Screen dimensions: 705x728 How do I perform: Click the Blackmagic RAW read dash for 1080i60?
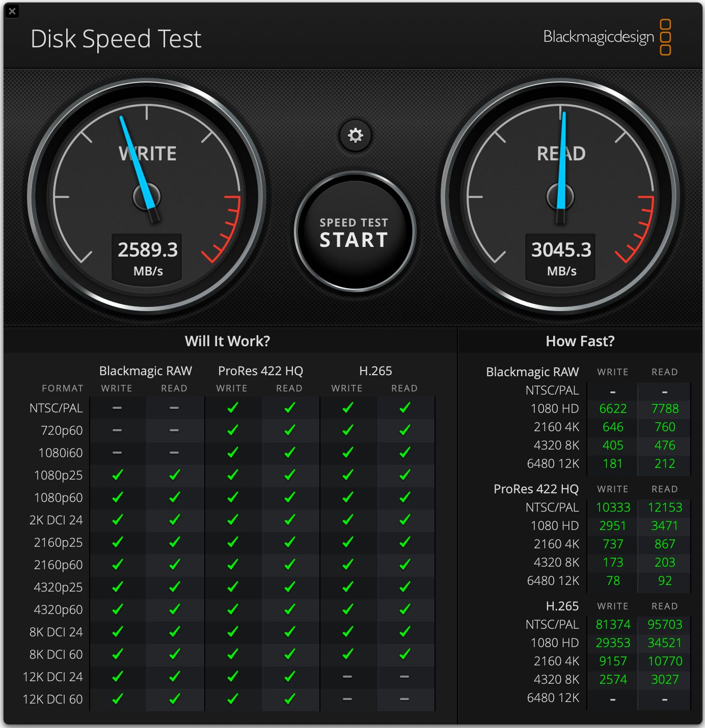174,453
